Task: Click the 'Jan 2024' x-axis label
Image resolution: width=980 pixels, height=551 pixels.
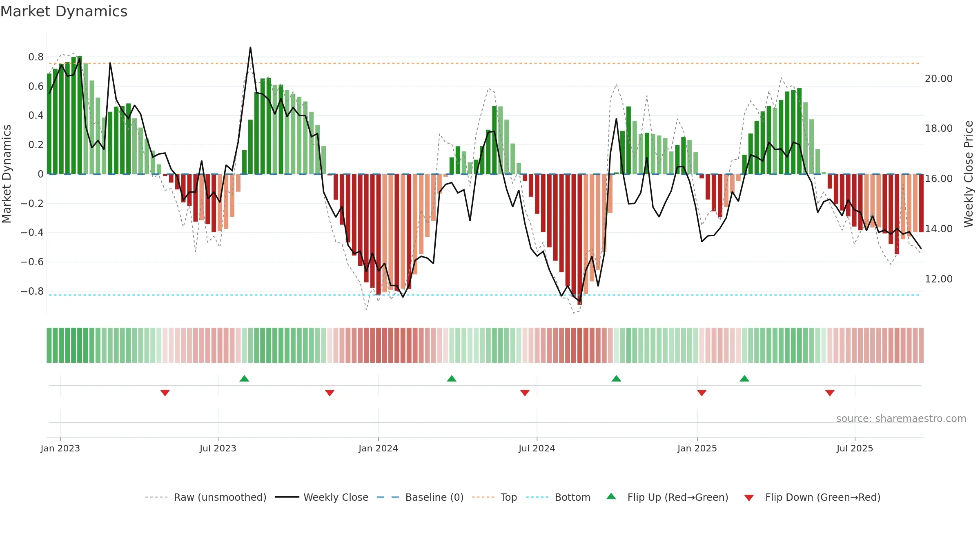Action: tap(379, 448)
